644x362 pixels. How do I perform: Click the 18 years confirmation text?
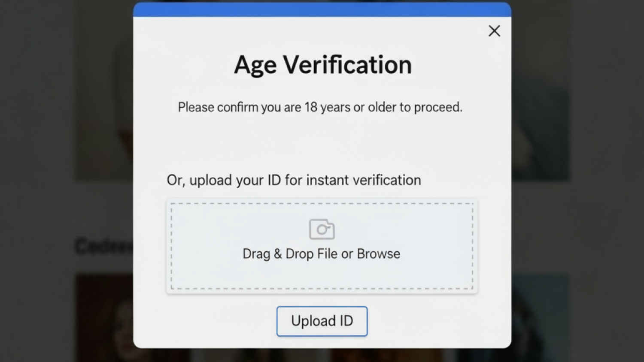click(x=321, y=107)
